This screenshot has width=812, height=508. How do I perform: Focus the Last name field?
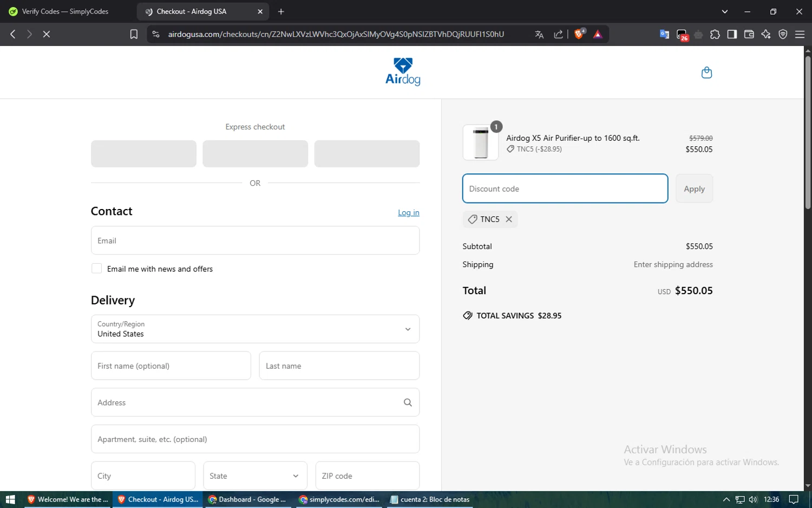tap(339, 366)
